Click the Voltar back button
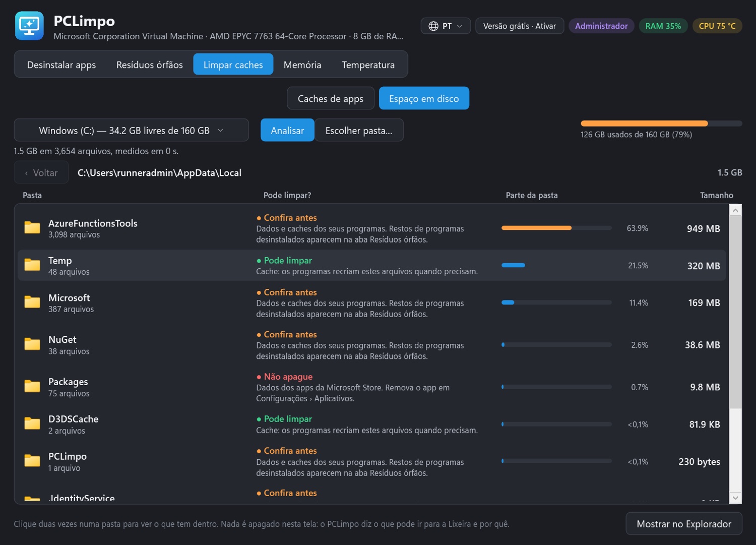This screenshot has width=756, height=545. point(41,173)
